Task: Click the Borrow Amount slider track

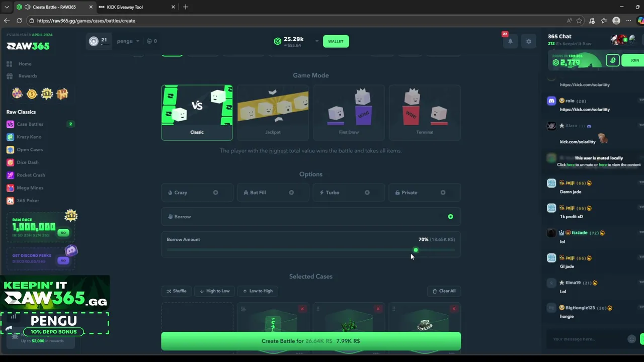Action: (311, 250)
